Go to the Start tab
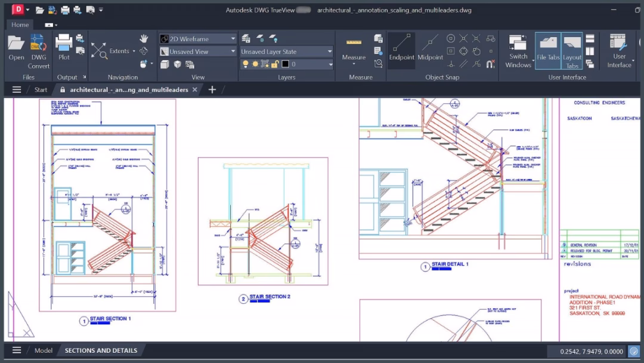 tap(41, 90)
